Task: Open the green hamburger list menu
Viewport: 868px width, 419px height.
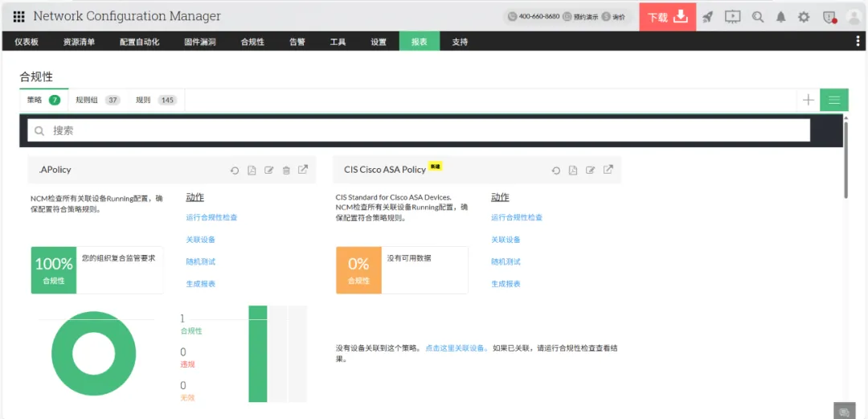Action: (x=833, y=100)
